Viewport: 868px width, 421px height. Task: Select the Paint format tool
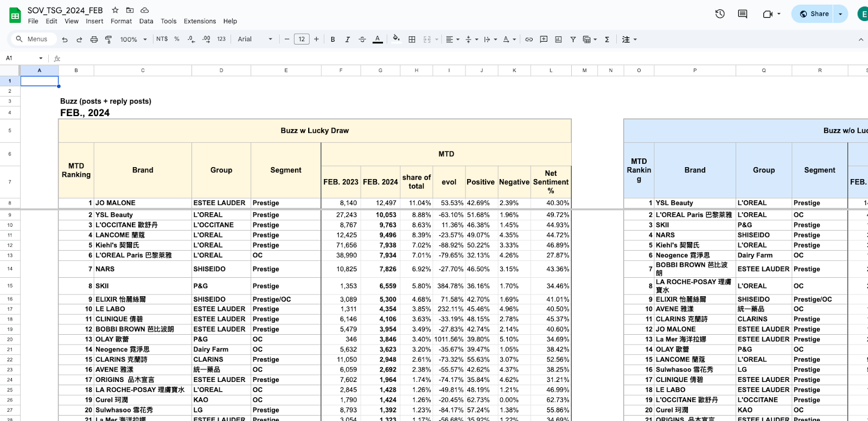coord(108,39)
